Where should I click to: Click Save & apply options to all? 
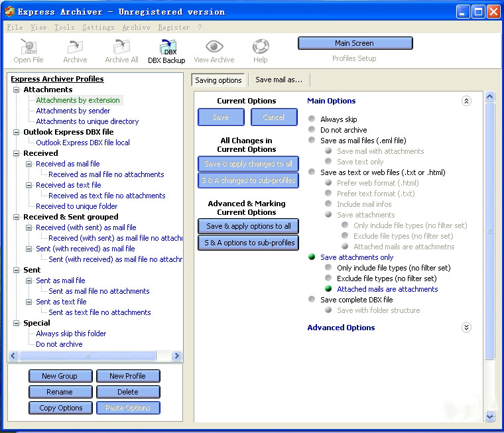pos(248,226)
